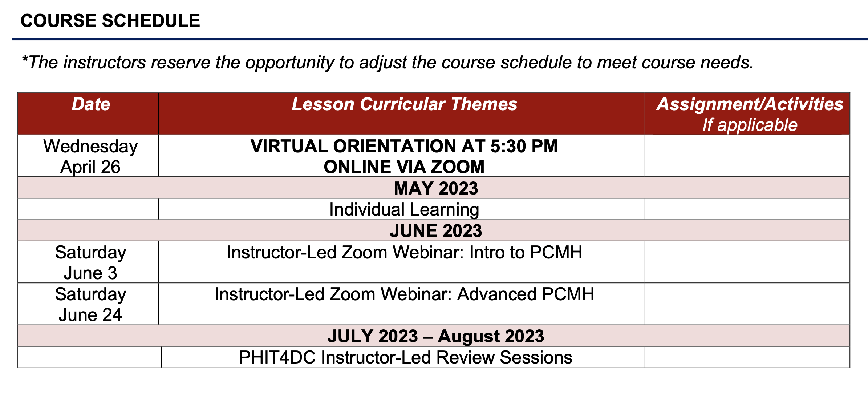
Task: Click the Virtual Orientation at 5:30 PM text
Action: tap(404, 146)
